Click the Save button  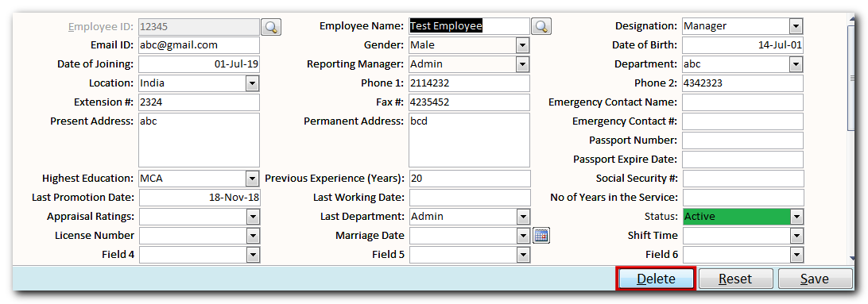[815, 279]
